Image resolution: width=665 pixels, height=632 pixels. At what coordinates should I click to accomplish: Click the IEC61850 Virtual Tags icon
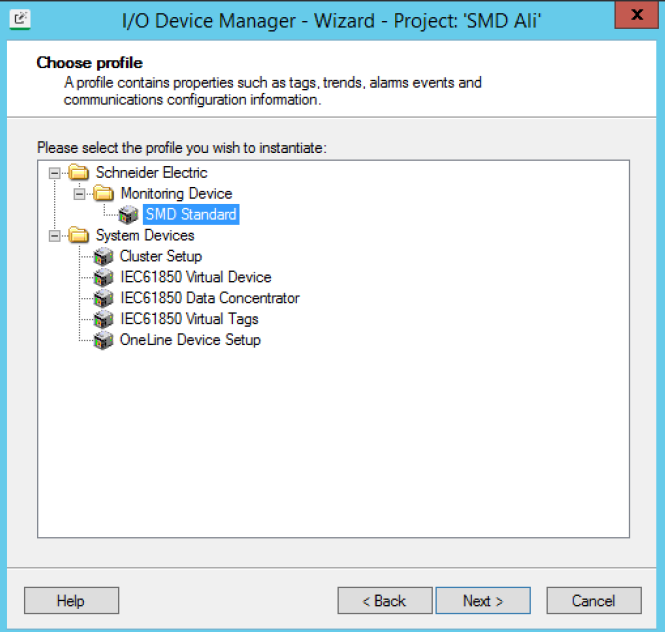tap(103, 319)
